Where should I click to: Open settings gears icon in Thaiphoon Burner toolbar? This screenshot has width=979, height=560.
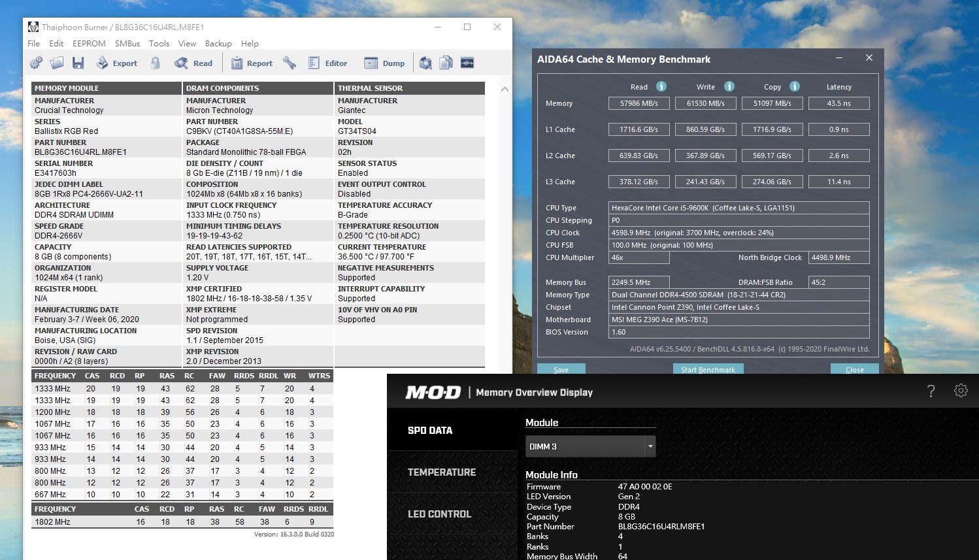(37, 63)
